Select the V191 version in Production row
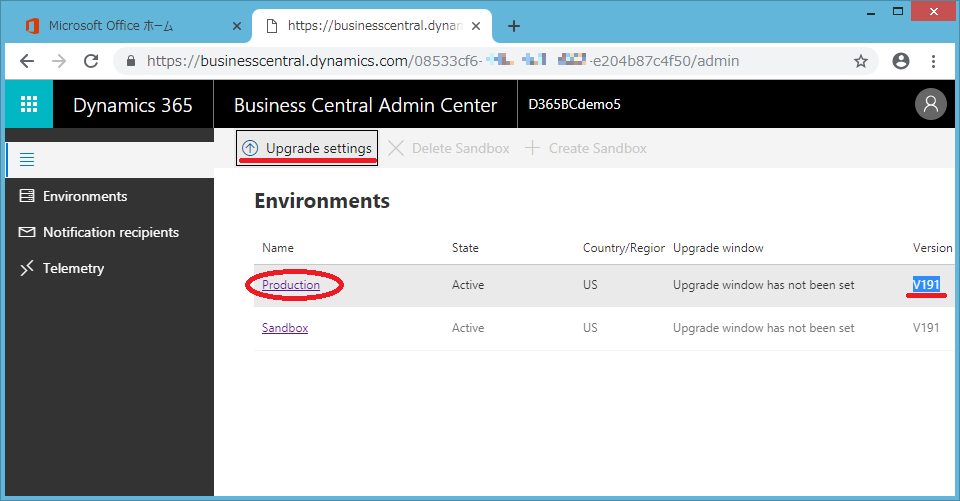The image size is (960, 501). click(x=926, y=285)
